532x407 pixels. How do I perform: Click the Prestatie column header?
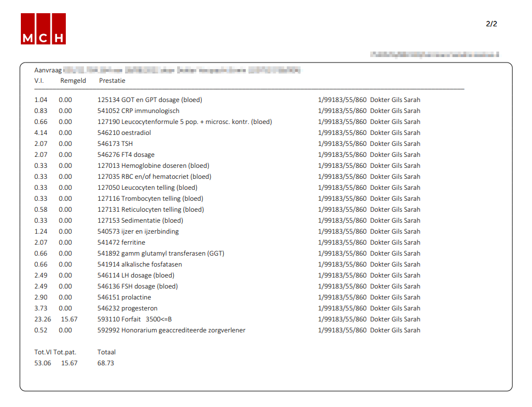click(x=112, y=80)
